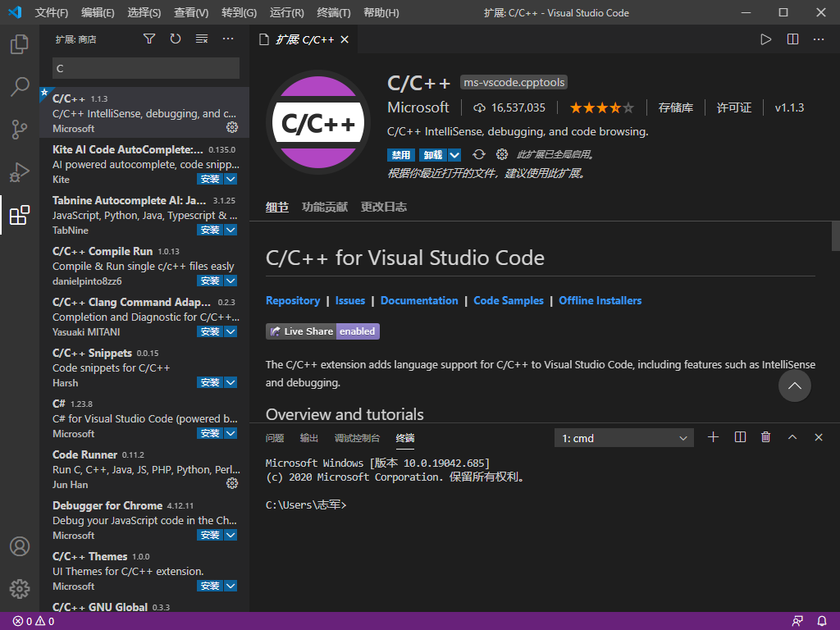The height and width of the screenshot is (630, 840).
Task: Expand the uninstall dropdown arrow on detail page
Action: (454, 155)
